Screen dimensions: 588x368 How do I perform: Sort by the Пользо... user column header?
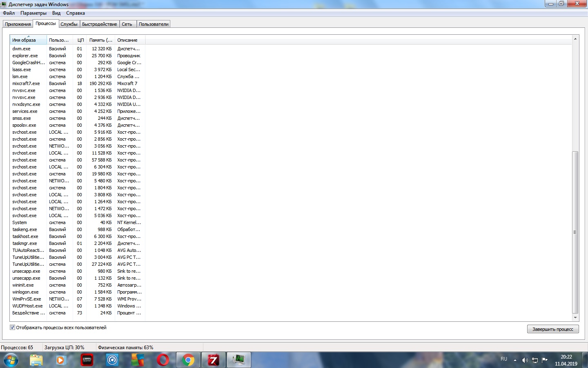coord(60,40)
